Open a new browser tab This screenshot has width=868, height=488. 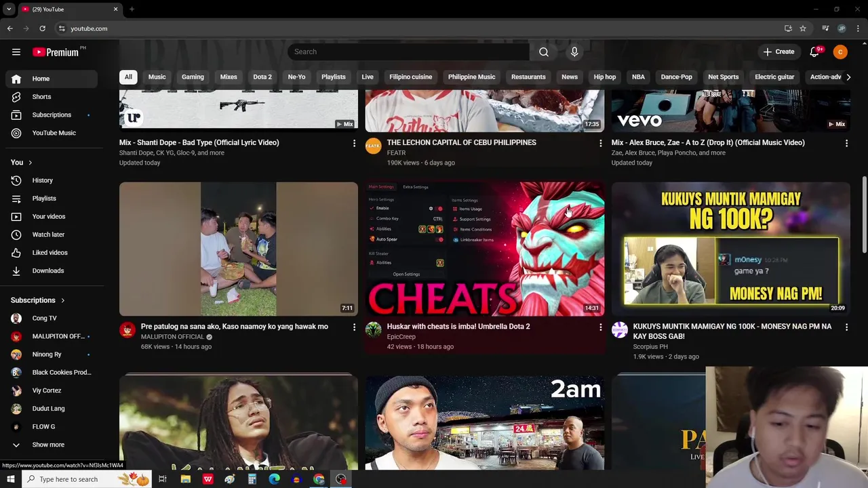tap(132, 9)
